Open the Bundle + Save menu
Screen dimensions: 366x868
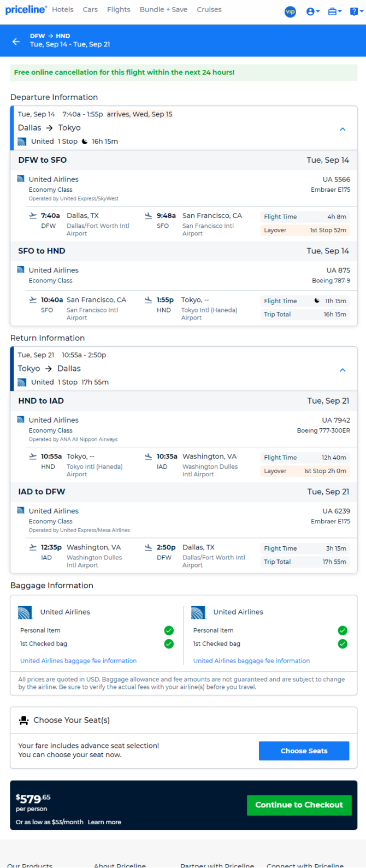(163, 9)
